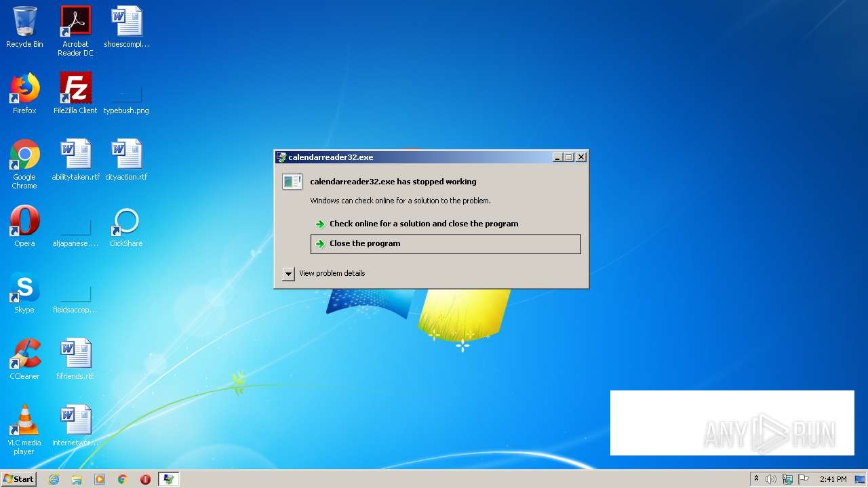The image size is (868, 488).
Task: Launch Skype desktop shortcut
Action: click(24, 293)
